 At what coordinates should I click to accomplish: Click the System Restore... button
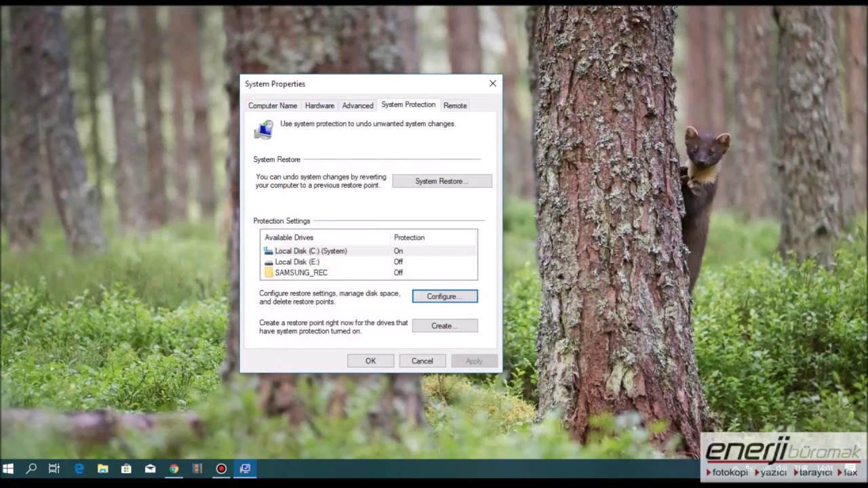click(442, 181)
